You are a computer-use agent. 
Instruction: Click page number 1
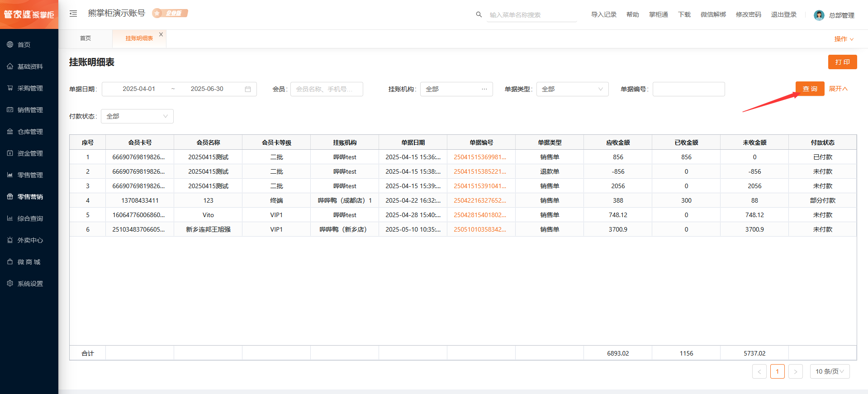[778, 371]
